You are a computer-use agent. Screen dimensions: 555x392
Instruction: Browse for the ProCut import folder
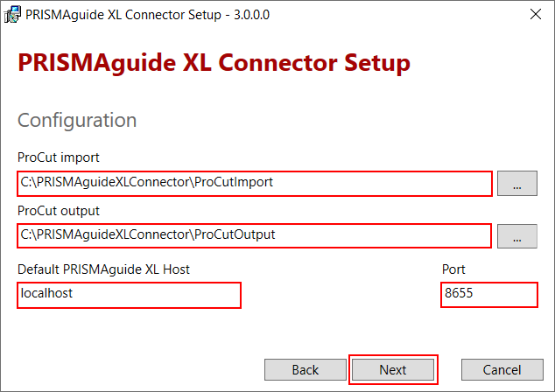coord(516,185)
